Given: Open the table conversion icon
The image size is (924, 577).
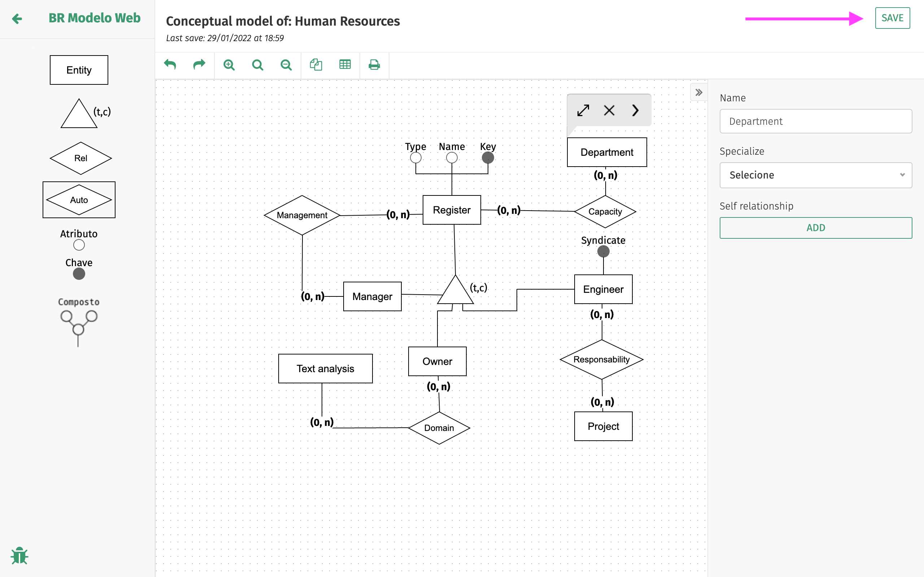Looking at the screenshot, I should (x=345, y=65).
